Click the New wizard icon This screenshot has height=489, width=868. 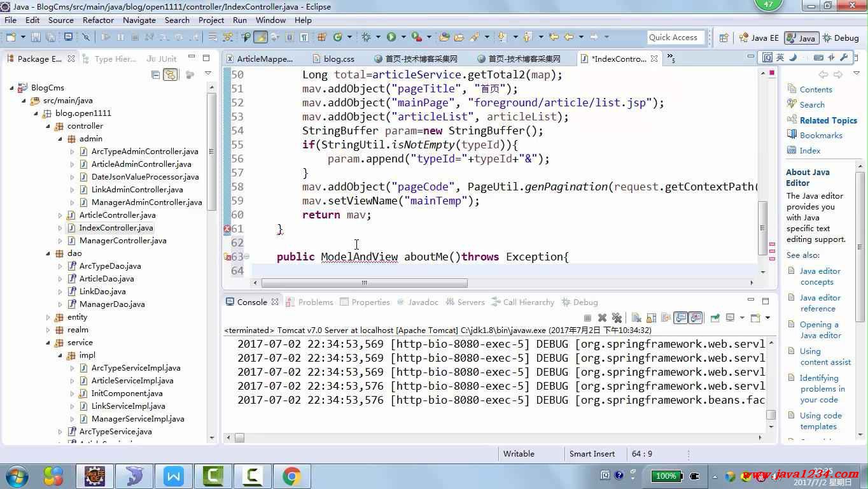[x=11, y=37]
